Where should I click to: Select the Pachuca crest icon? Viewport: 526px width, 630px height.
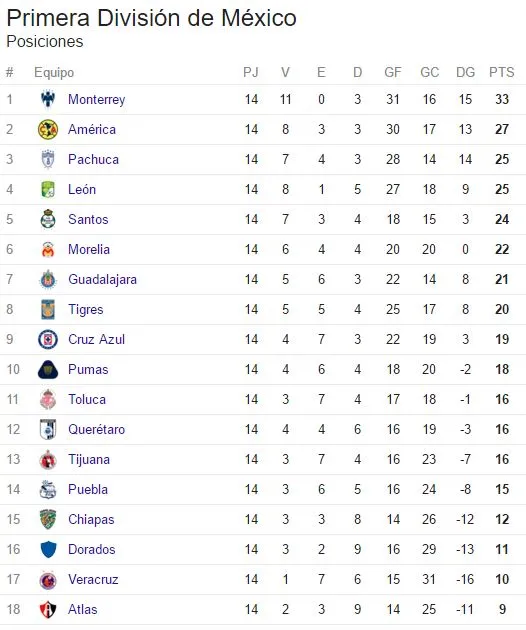48,159
